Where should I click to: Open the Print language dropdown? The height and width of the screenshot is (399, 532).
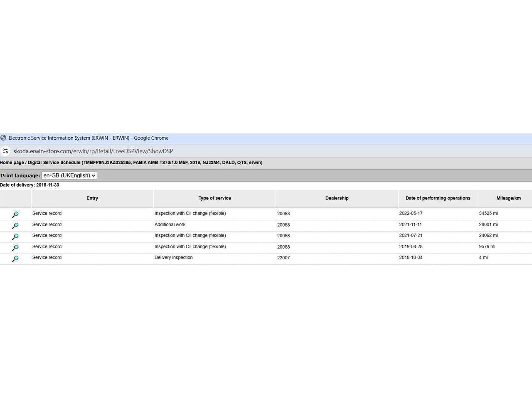69,175
